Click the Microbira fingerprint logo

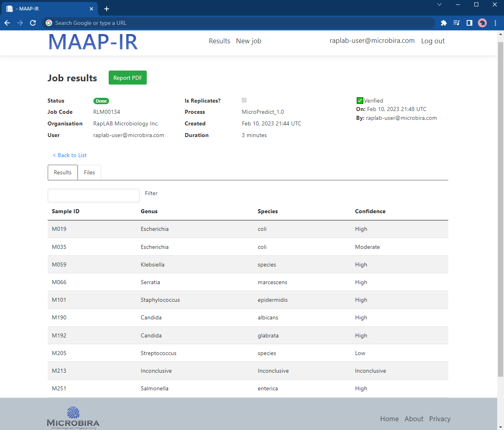[x=73, y=418]
